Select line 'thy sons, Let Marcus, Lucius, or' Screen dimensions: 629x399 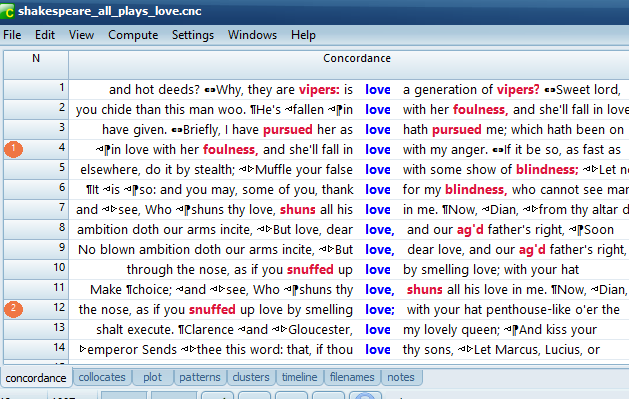pos(349,350)
